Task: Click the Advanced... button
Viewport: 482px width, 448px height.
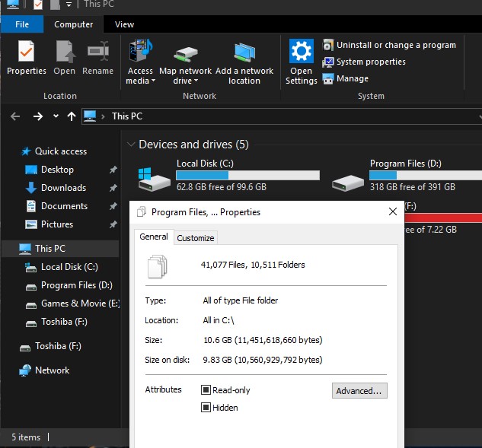Action: tap(359, 391)
